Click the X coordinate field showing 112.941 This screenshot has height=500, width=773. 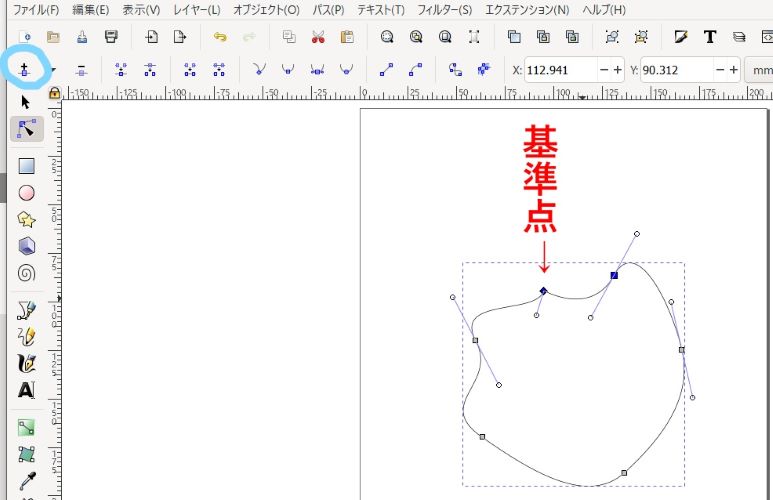click(x=561, y=70)
